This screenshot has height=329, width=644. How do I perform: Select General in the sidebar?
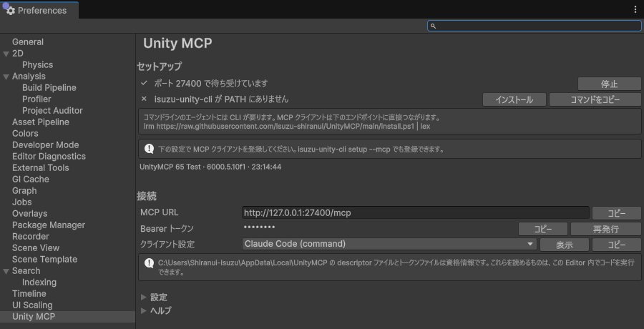[x=27, y=42]
